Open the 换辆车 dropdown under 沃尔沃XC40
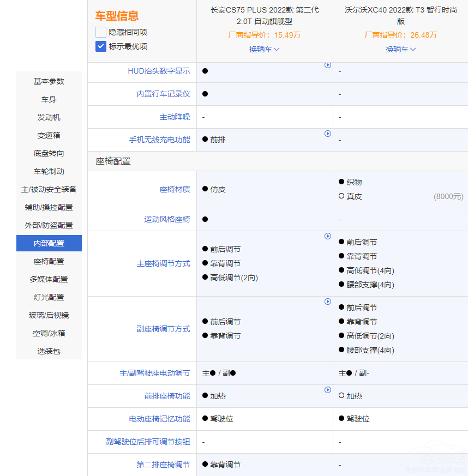Screen dimensions: 468x476 400,49
